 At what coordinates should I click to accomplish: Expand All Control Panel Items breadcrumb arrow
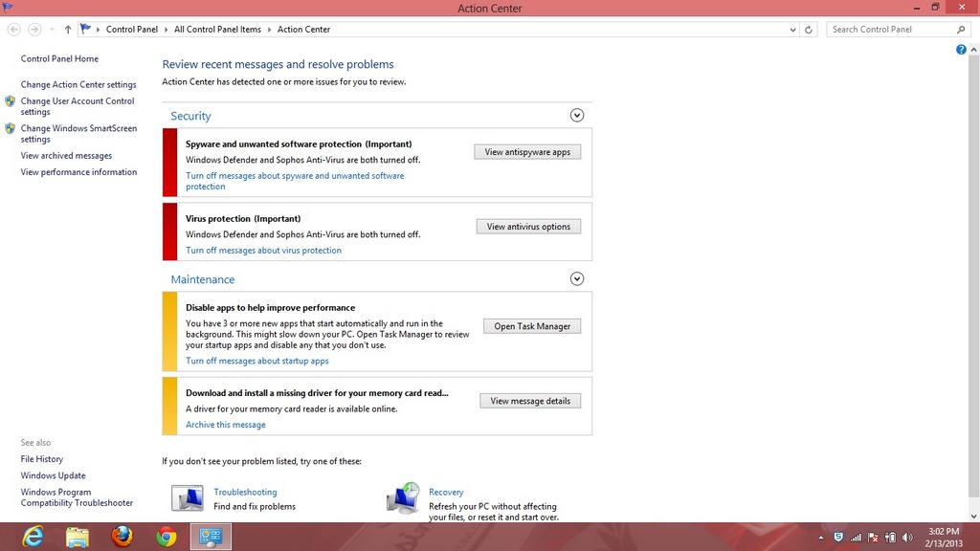click(269, 30)
